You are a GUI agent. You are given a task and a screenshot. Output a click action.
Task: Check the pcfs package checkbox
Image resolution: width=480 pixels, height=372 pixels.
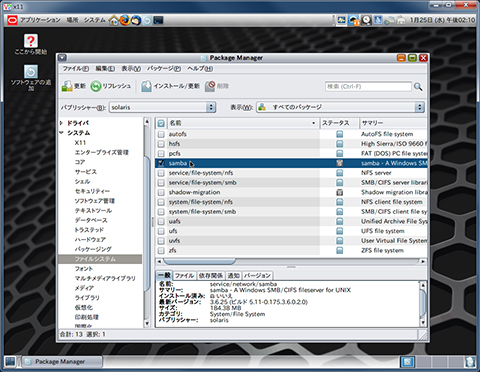[161, 154]
